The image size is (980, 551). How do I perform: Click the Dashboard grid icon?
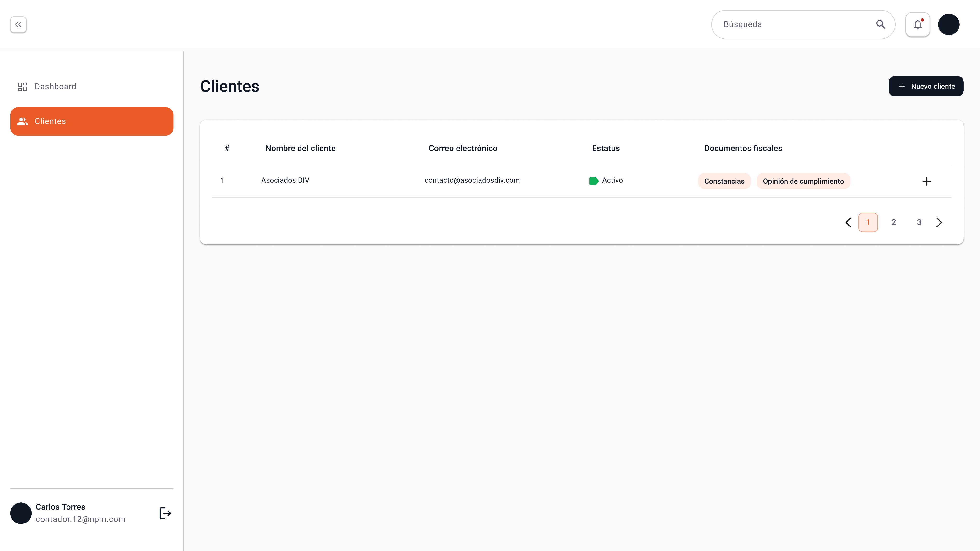tap(22, 87)
